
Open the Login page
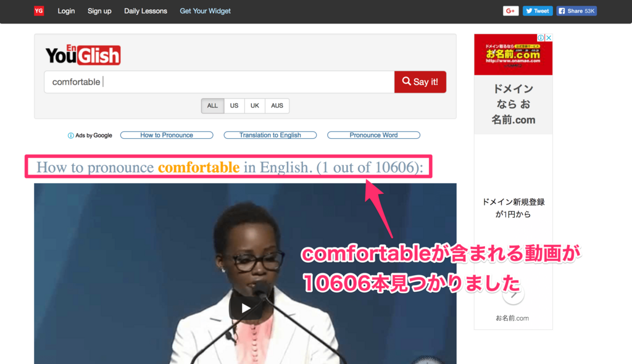(x=66, y=11)
